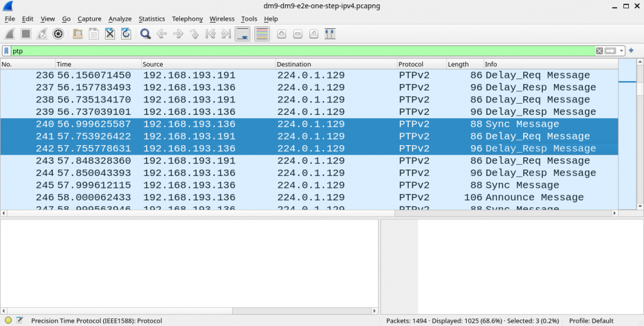The image size is (644, 326).
Task: Open the display filter history dropdown
Action: (x=621, y=51)
